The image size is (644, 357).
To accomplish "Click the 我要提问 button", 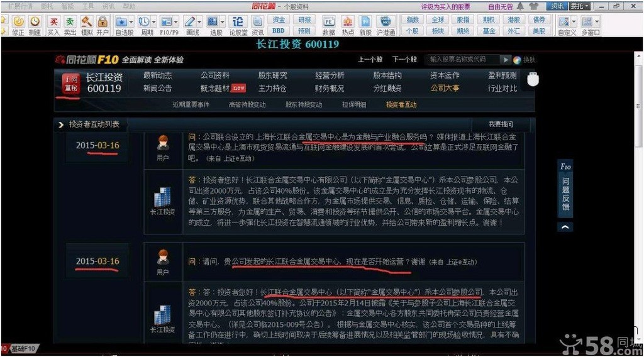I will pos(501,124).
